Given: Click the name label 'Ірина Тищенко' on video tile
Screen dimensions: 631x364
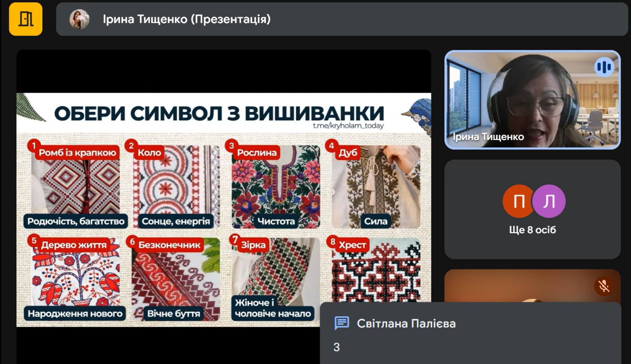Looking at the screenshot, I should tap(488, 137).
